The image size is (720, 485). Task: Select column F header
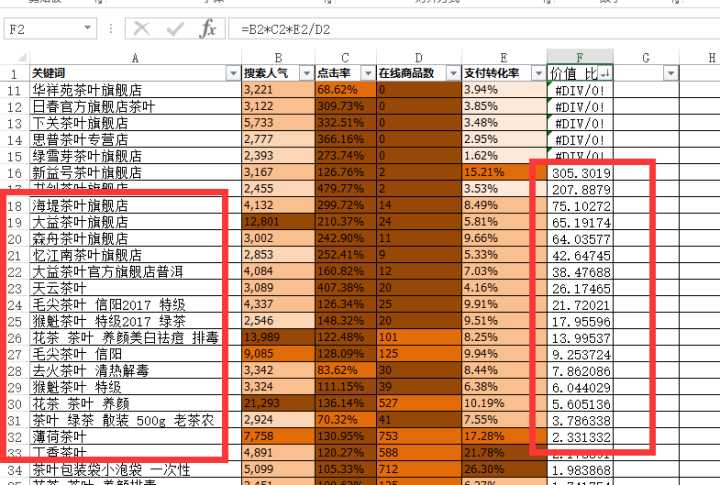pyautogui.click(x=579, y=58)
